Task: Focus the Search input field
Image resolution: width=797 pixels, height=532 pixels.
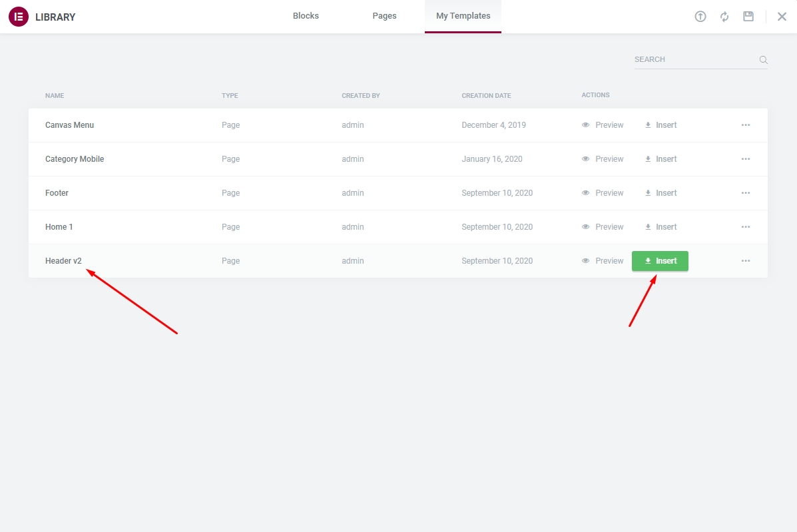Action: tap(694, 60)
